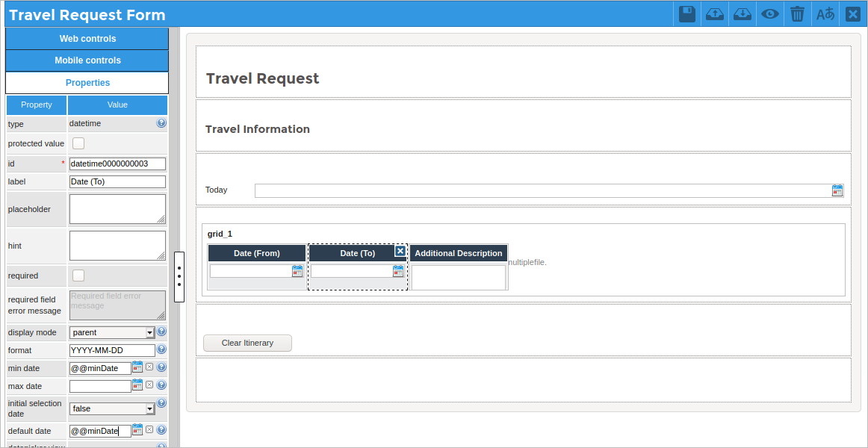Enable the required checkbox
The width and height of the screenshot is (868, 448).
tap(78, 276)
